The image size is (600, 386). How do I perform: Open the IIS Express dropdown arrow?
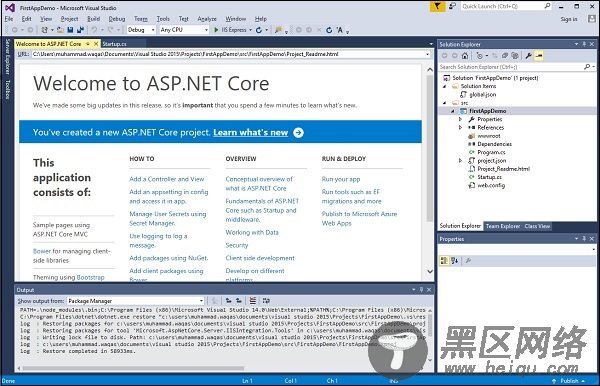(251, 30)
